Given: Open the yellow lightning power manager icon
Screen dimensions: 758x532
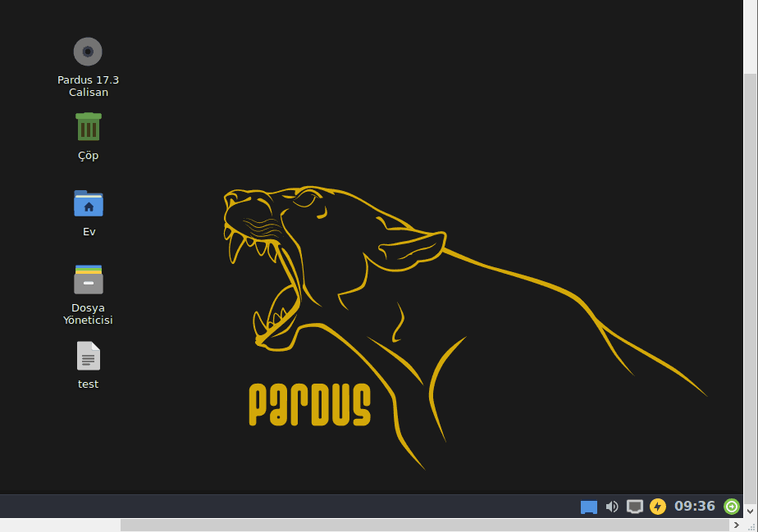Looking at the screenshot, I should (x=657, y=507).
